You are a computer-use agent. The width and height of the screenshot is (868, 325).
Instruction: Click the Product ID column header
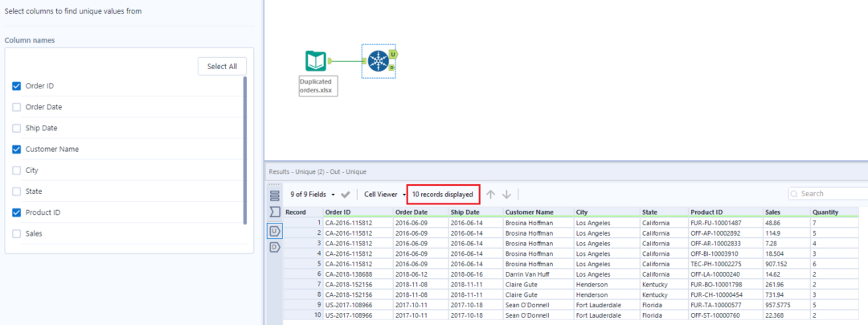point(707,212)
